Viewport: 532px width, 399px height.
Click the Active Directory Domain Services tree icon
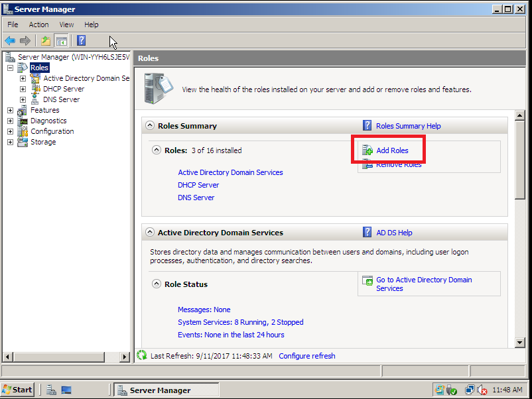tap(35, 78)
